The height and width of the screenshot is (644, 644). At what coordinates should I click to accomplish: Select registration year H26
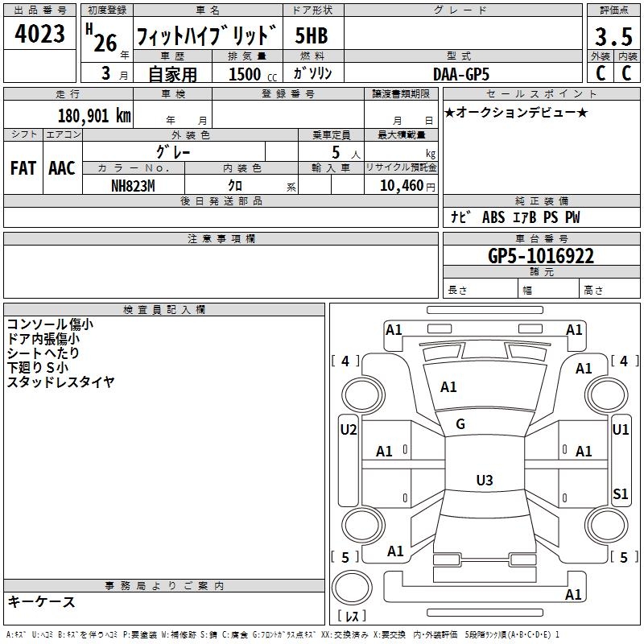102,38
